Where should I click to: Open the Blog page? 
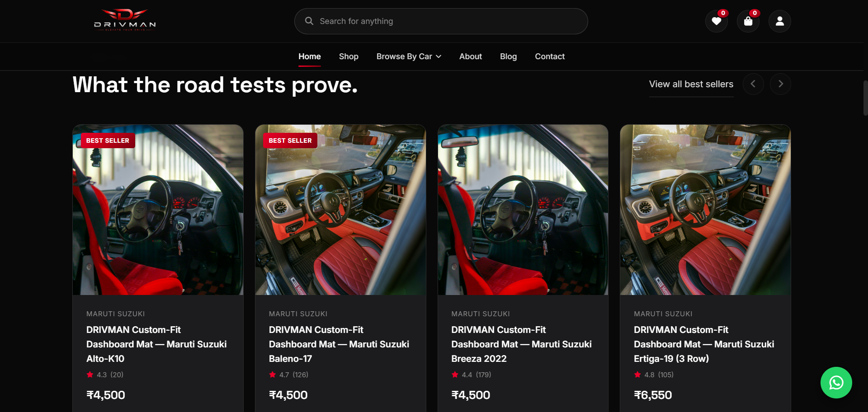[508, 56]
